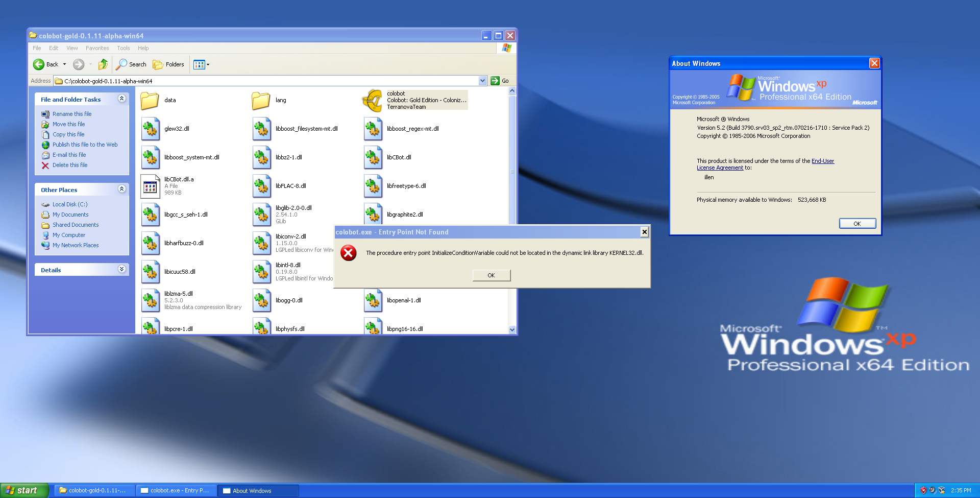Open the lang folder
Image resolution: width=980 pixels, height=498 pixels.
[x=261, y=100]
